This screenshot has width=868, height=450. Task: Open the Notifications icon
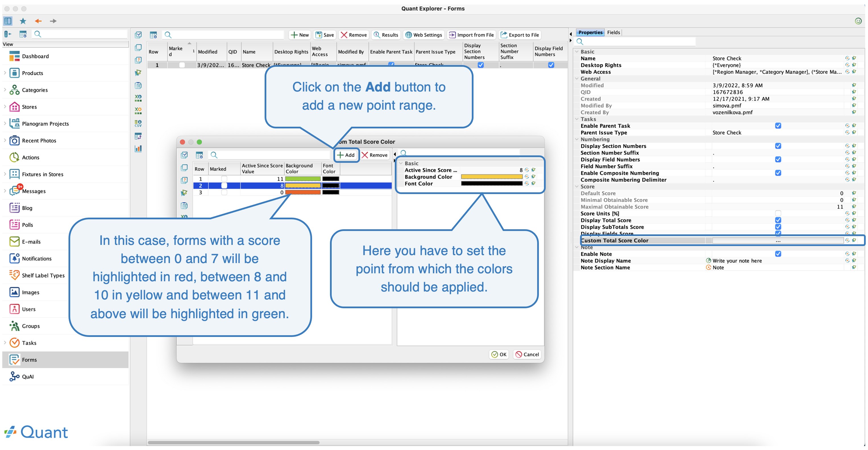point(14,258)
